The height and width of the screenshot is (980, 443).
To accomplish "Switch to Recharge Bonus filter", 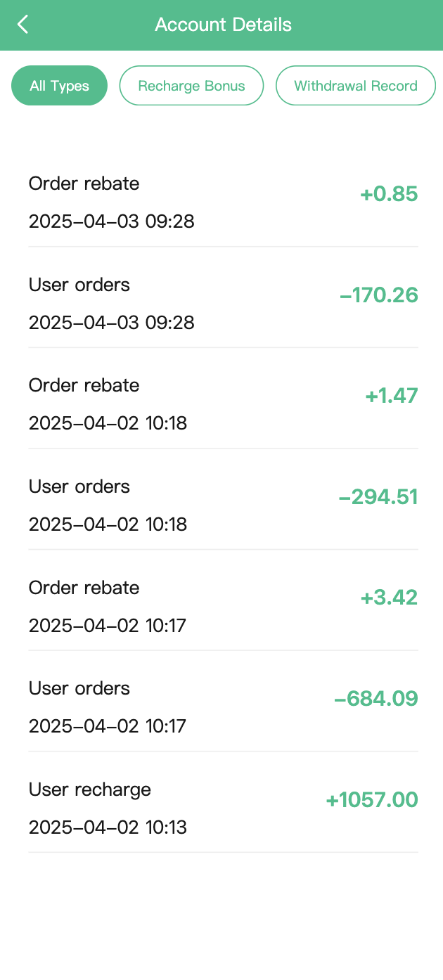I will click(x=191, y=86).
